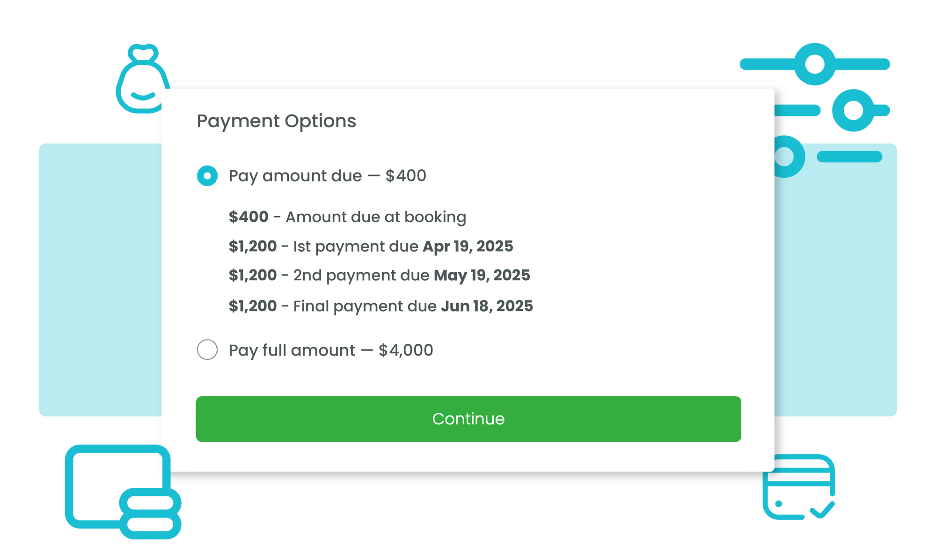Click the Continue button

(x=468, y=419)
